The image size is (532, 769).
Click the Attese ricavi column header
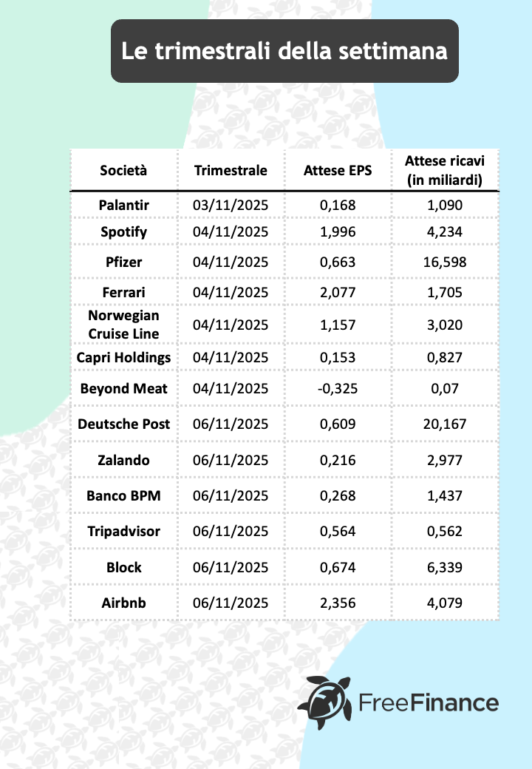click(444, 171)
